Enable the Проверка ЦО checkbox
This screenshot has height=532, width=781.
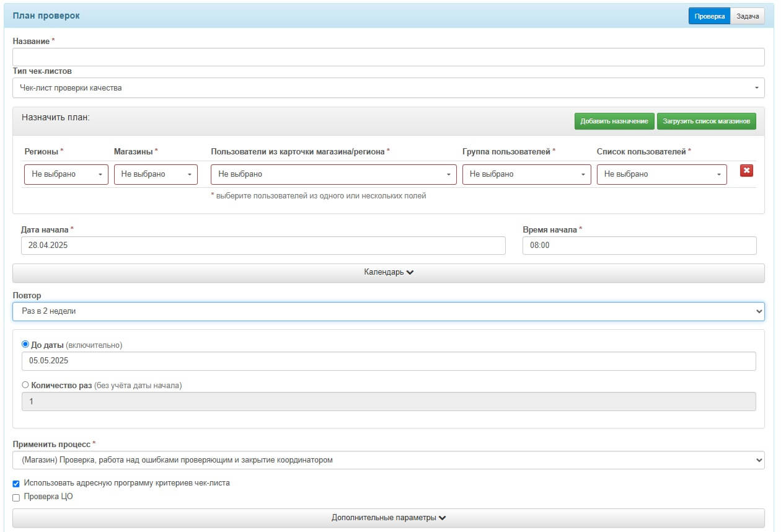click(17, 497)
